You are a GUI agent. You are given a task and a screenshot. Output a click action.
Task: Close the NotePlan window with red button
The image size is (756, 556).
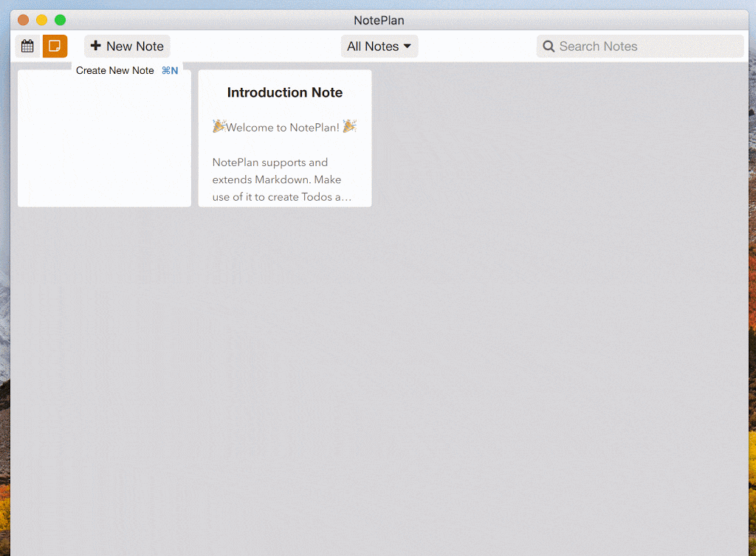click(x=23, y=20)
